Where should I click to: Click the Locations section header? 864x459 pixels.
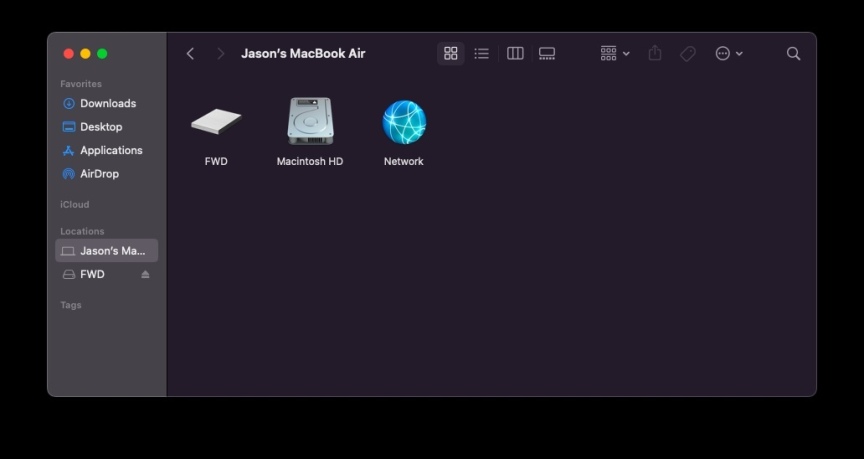[x=82, y=231]
